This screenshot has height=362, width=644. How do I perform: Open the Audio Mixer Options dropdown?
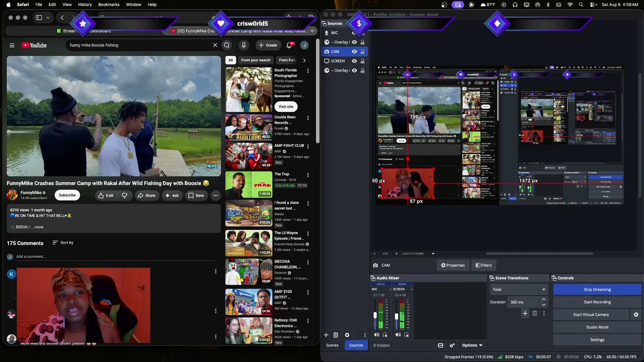click(472, 345)
